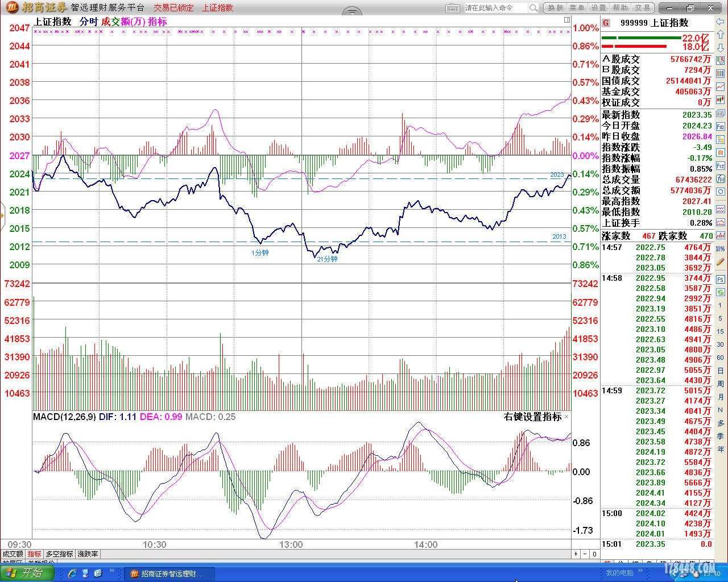The width and height of the screenshot is (728, 582).
Task: Open the f(x) formula manager icon
Action: [x=721, y=178]
